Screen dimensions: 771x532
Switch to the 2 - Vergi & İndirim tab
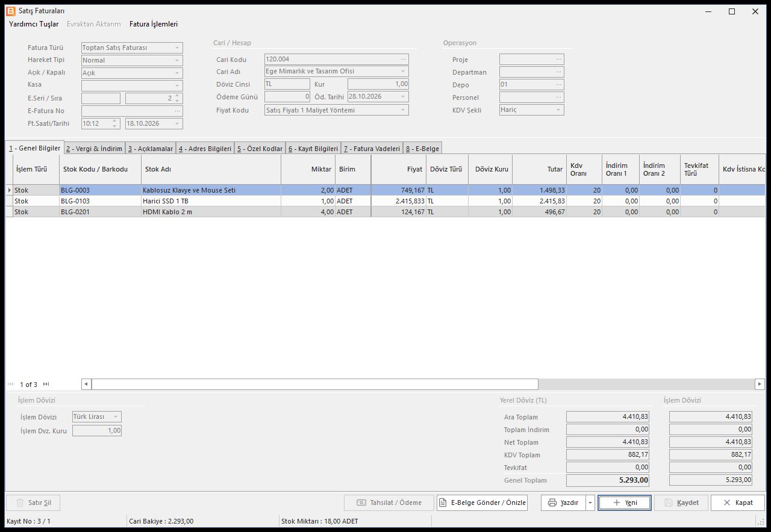(x=94, y=148)
